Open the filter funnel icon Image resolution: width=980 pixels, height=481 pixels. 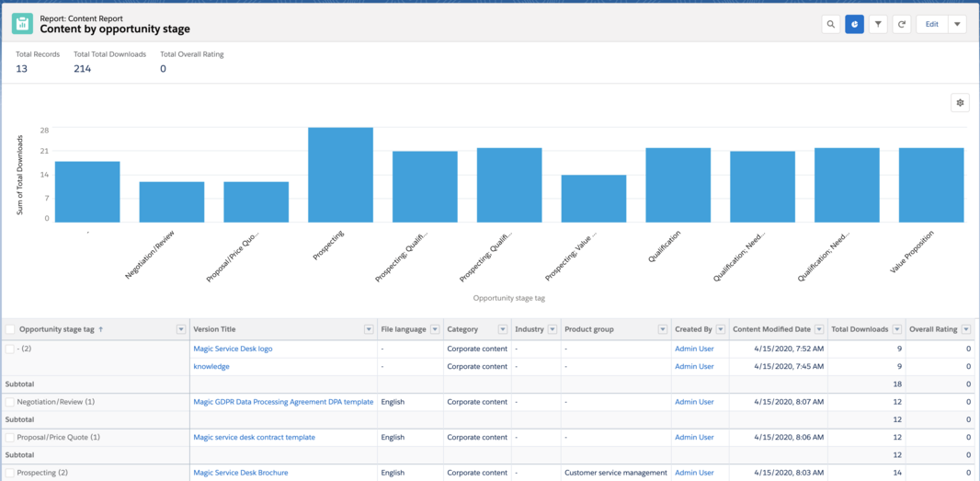coord(878,24)
